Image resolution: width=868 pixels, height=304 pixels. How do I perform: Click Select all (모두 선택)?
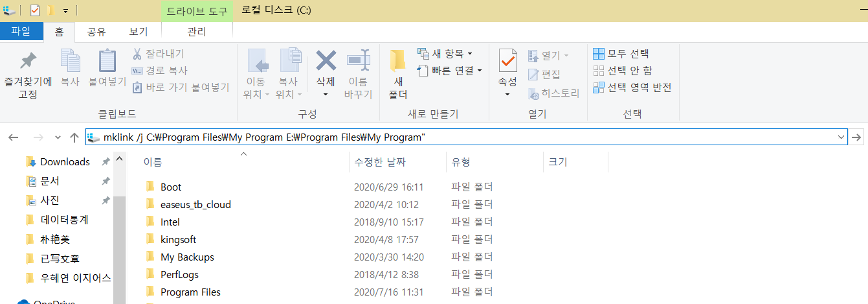(621, 54)
